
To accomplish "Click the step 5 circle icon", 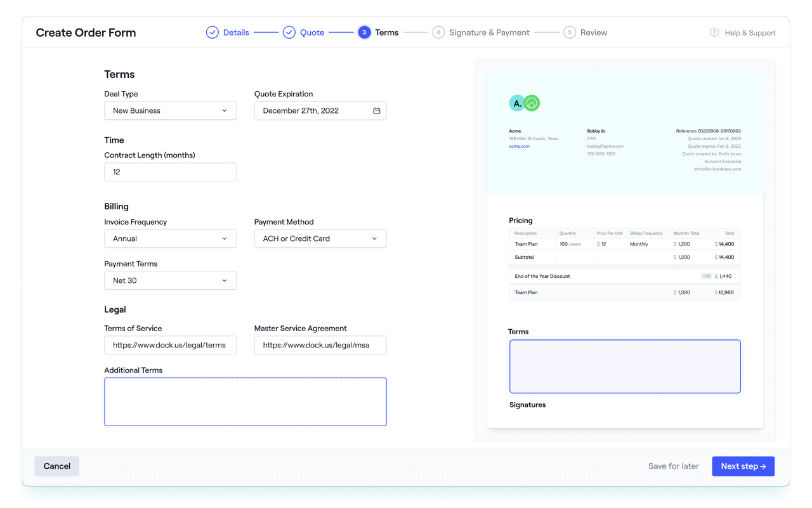I will [569, 32].
